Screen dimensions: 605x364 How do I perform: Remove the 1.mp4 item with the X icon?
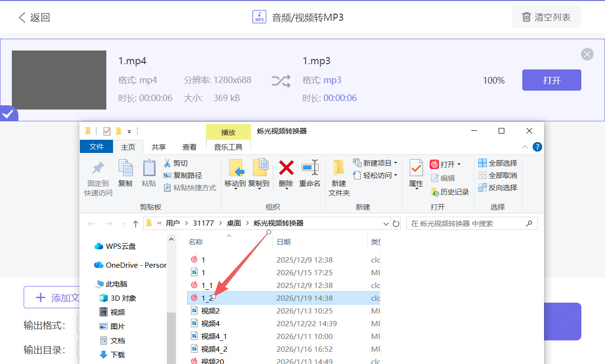(587, 54)
